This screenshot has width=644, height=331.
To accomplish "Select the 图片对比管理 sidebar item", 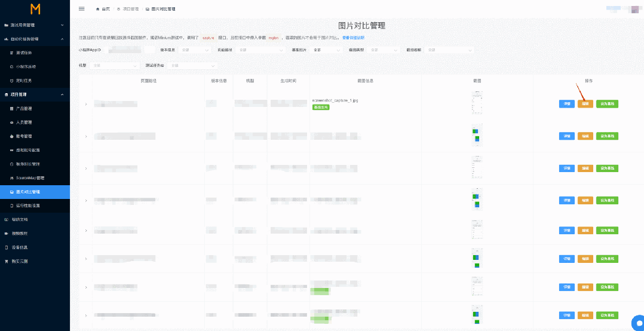I will click(x=35, y=192).
